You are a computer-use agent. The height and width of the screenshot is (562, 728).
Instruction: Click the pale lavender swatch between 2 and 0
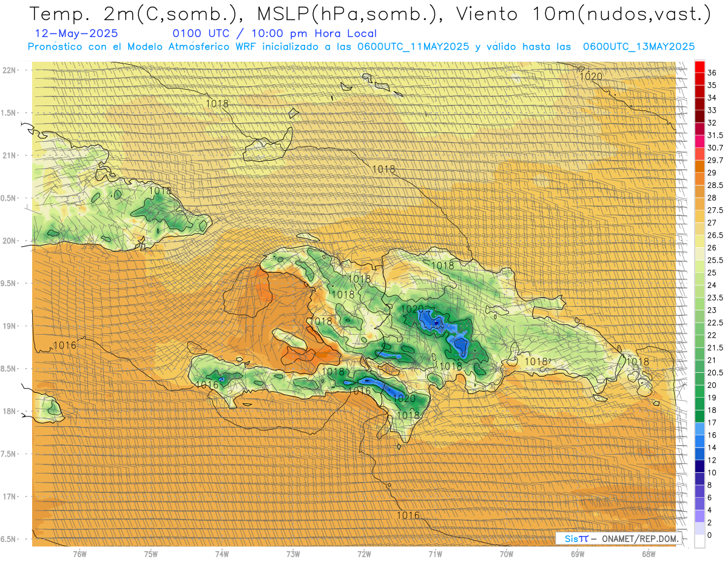click(699, 529)
